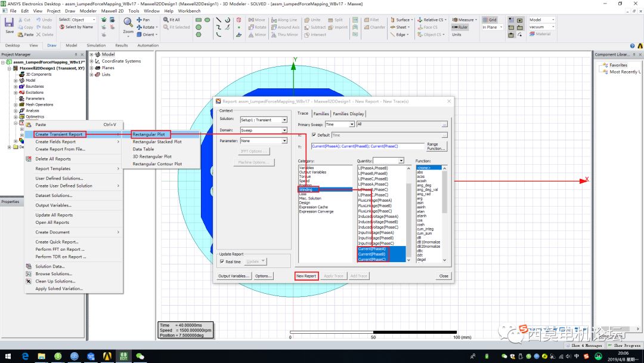The image size is (644, 363).
Task: Expand the Coordinate Systems tree node
Action: (91, 61)
